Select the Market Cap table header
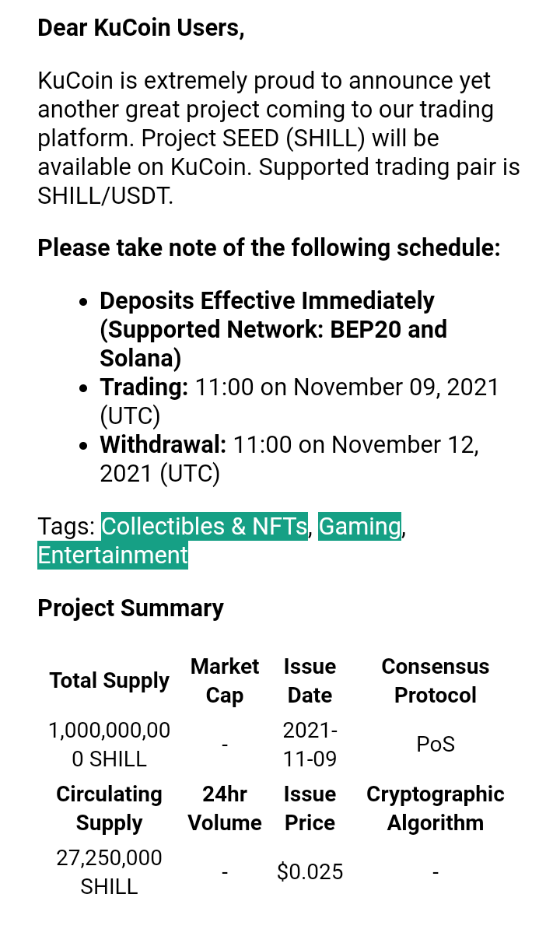The width and height of the screenshot is (560, 929). coord(224,681)
